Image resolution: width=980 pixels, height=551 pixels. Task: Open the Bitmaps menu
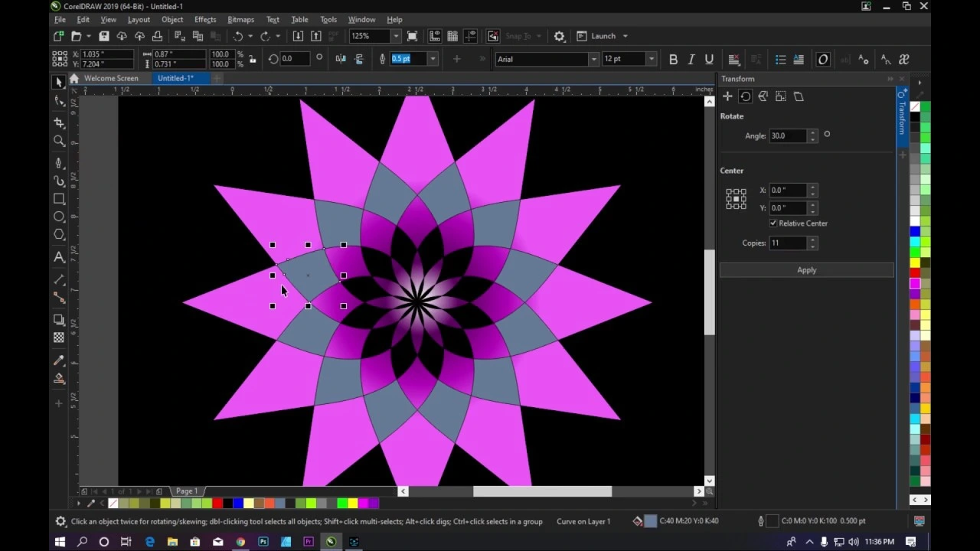point(240,19)
